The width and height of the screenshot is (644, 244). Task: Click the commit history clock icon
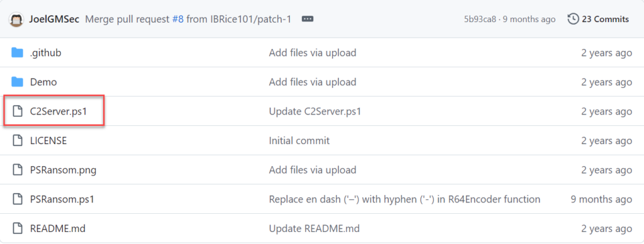pos(573,19)
